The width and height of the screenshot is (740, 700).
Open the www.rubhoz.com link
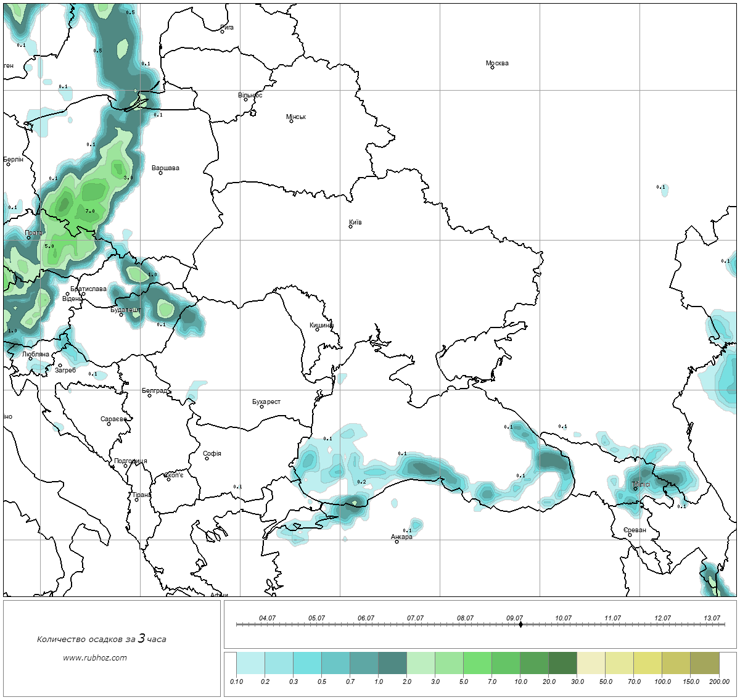95,657
